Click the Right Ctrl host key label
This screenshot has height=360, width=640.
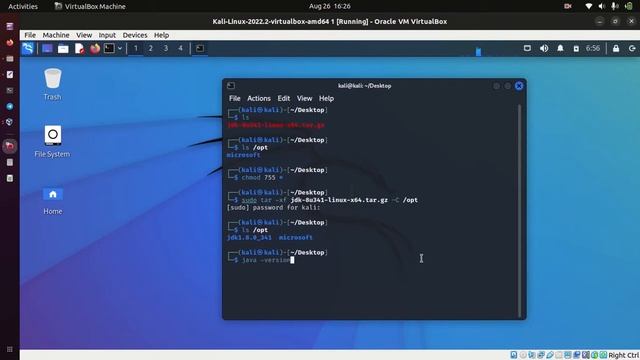[x=624, y=356]
